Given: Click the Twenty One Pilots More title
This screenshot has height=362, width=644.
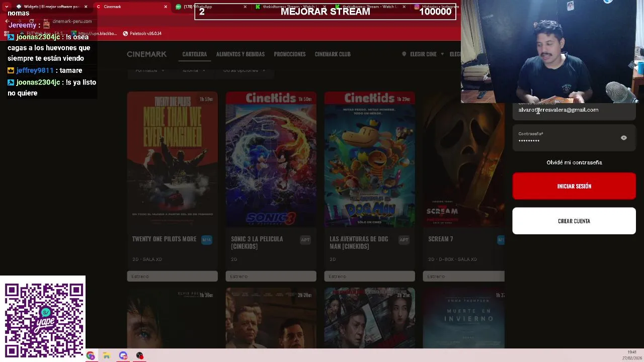Looking at the screenshot, I should (x=164, y=239).
